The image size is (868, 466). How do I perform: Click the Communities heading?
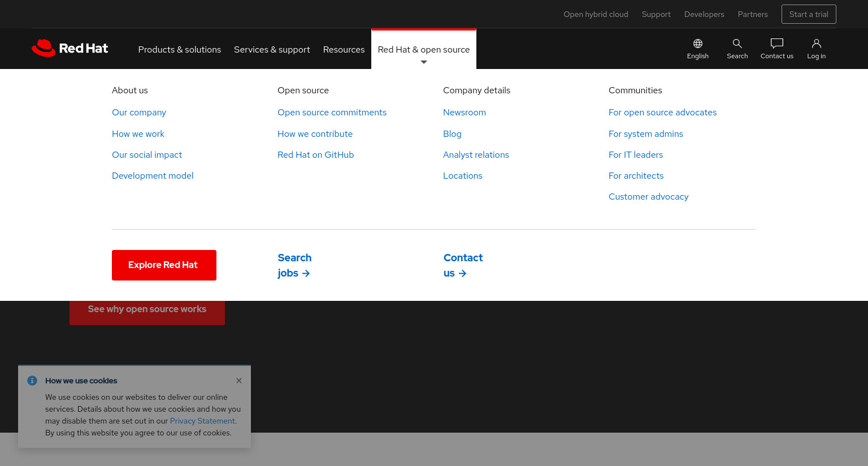(635, 90)
